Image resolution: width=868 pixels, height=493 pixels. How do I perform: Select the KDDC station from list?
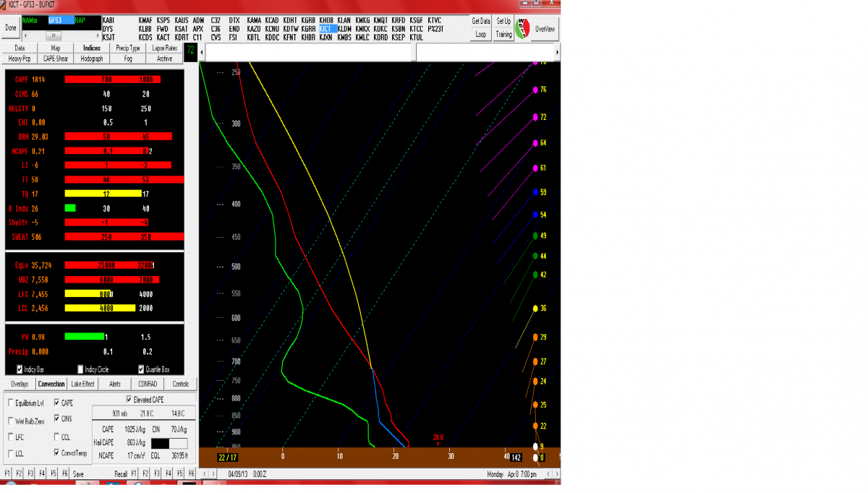[272, 37]
